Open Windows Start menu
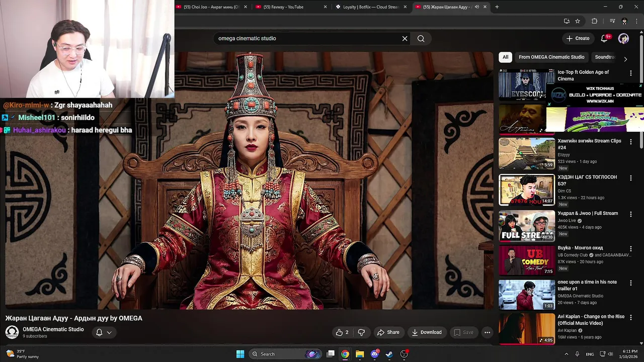This screenshot has width=644, height=362. point(240,354)
